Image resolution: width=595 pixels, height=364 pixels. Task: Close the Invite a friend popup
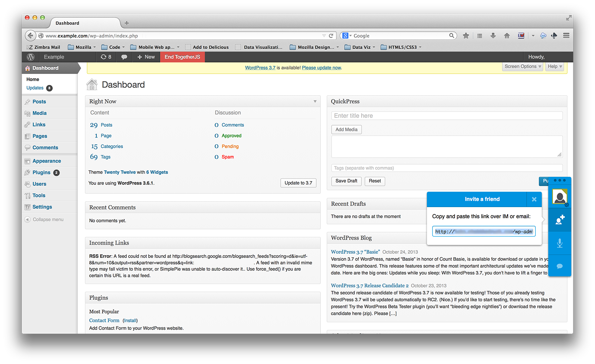click(x=534, y=199)
